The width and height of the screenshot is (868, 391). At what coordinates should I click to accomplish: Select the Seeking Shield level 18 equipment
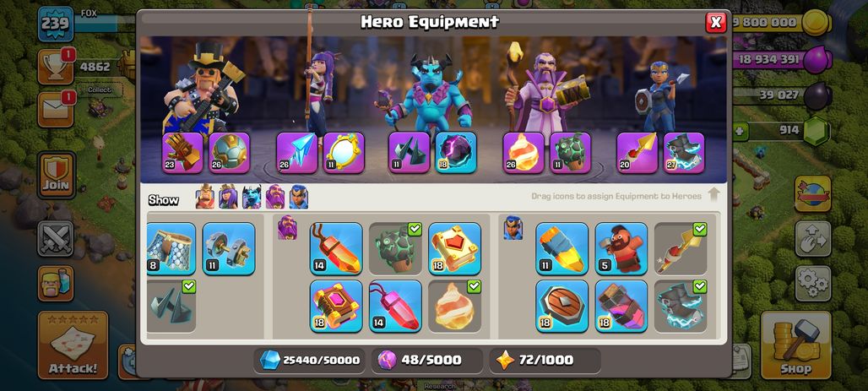pos(561,306)
